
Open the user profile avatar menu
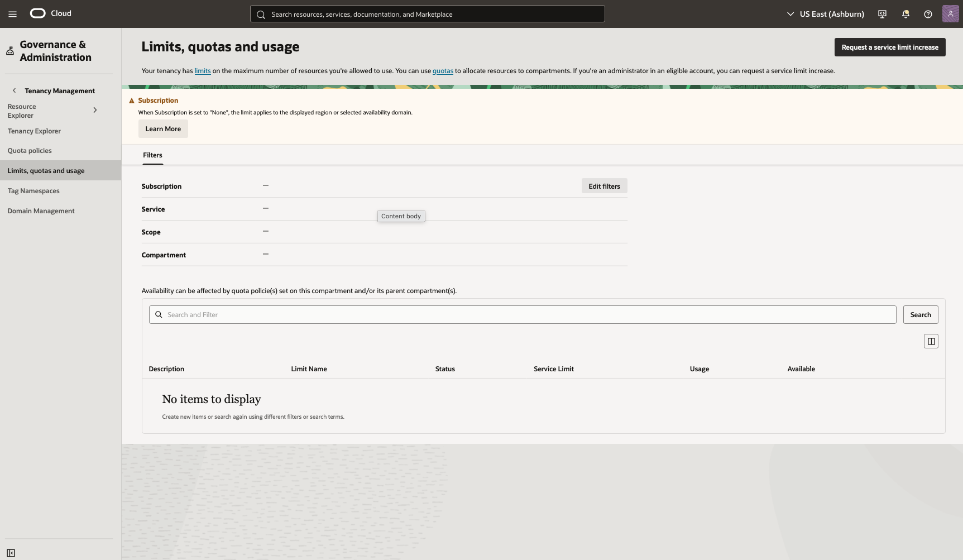(x=950, y=14)
